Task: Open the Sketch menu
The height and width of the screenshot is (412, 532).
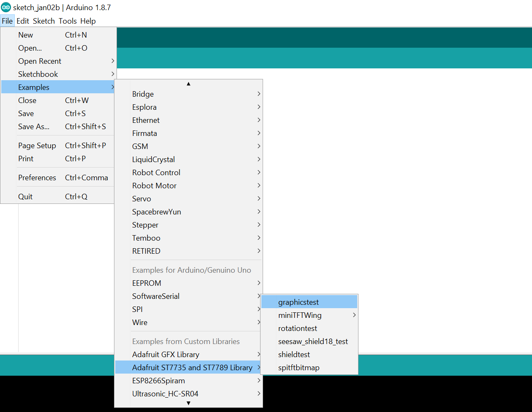Action: [x=44, y=21]
